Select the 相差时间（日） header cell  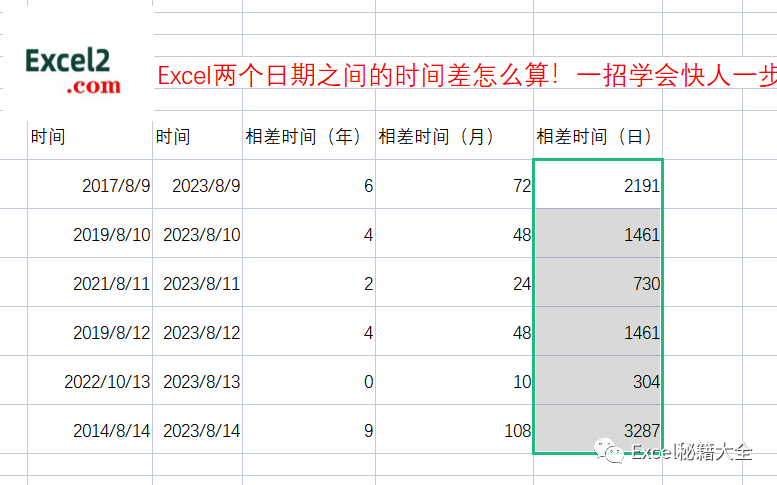tap(598, 136)
